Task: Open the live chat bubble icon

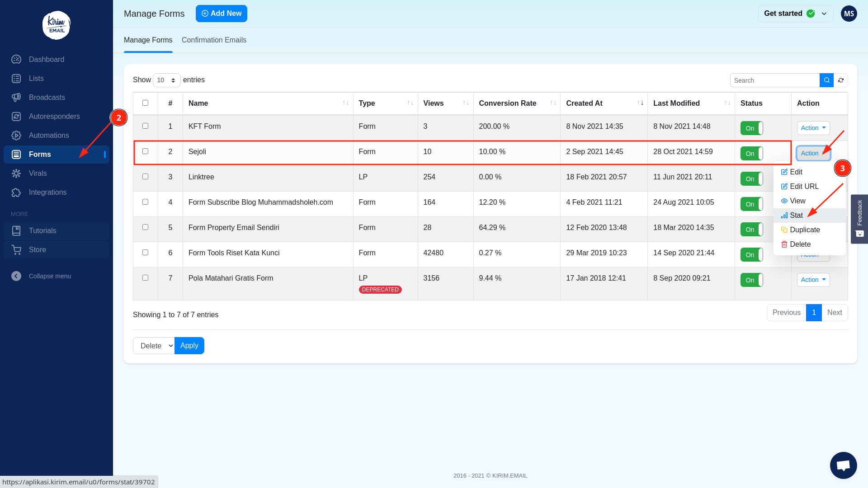Action: tap(843, 465)
